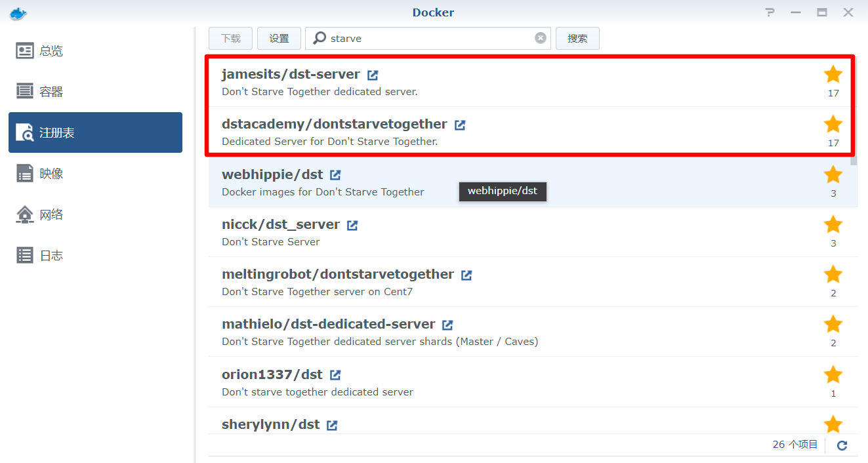
Task: Click the "26 个项目" item count
Action: pos(795,445)
